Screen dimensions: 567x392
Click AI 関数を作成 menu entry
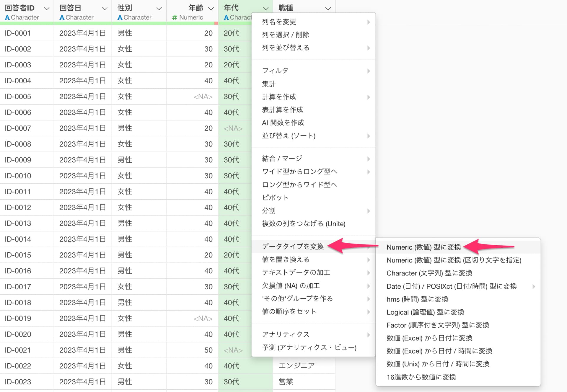(x=283, y=122)
